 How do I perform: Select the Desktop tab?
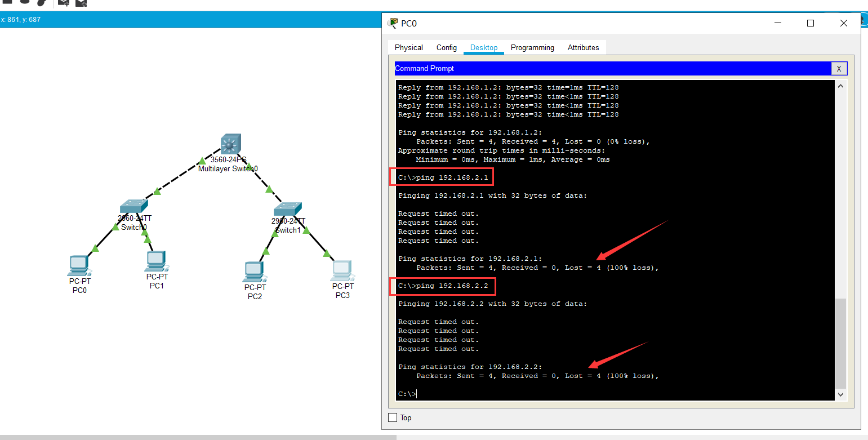(x=484, y=48)
